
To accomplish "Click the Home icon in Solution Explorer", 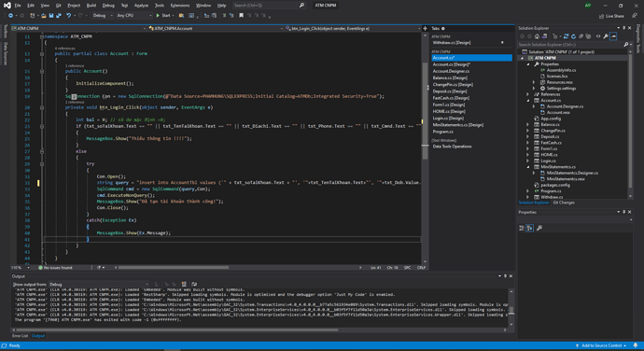I will pyautogui.click(x=537, y=36).
